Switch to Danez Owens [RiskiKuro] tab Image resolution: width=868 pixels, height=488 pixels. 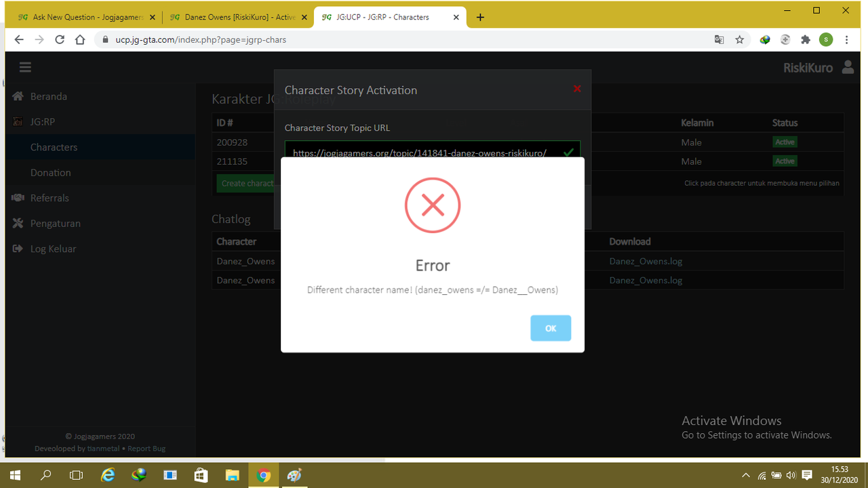click(x=237, y=17)
